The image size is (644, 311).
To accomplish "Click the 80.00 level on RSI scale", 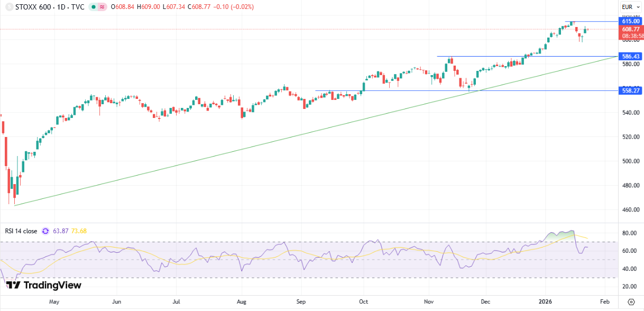I will (630, 233).
